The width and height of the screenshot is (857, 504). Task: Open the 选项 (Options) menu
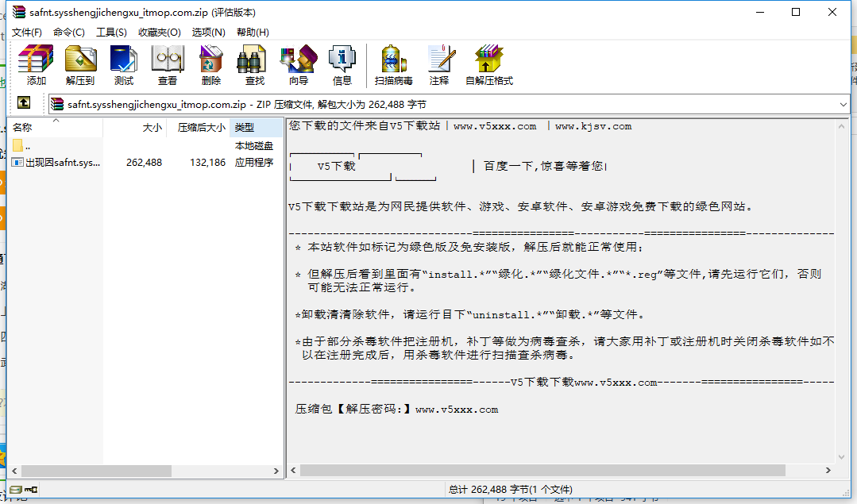208,32
